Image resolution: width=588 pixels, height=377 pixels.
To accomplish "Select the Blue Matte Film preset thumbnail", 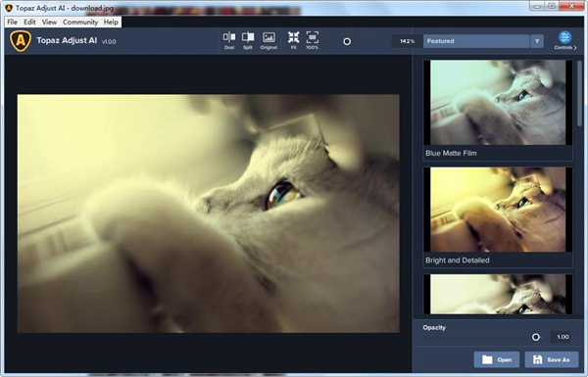I will 498,102.
